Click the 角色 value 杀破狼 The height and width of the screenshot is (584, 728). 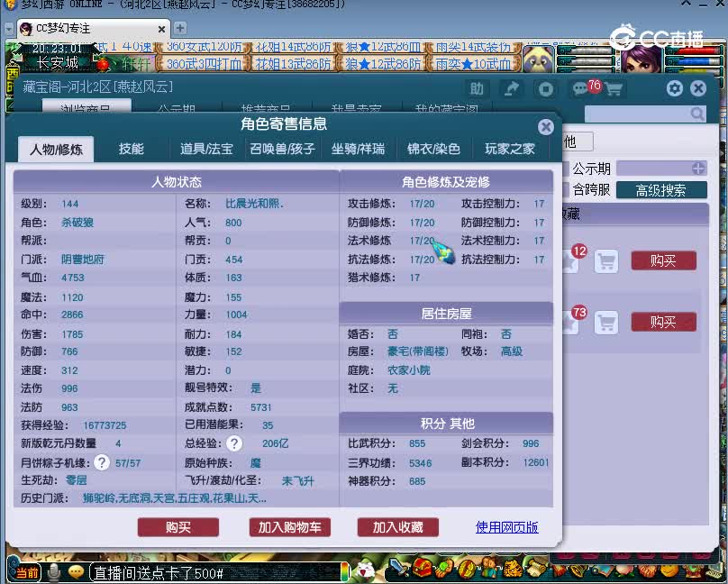pyautogui.click(x=77, y=223)
